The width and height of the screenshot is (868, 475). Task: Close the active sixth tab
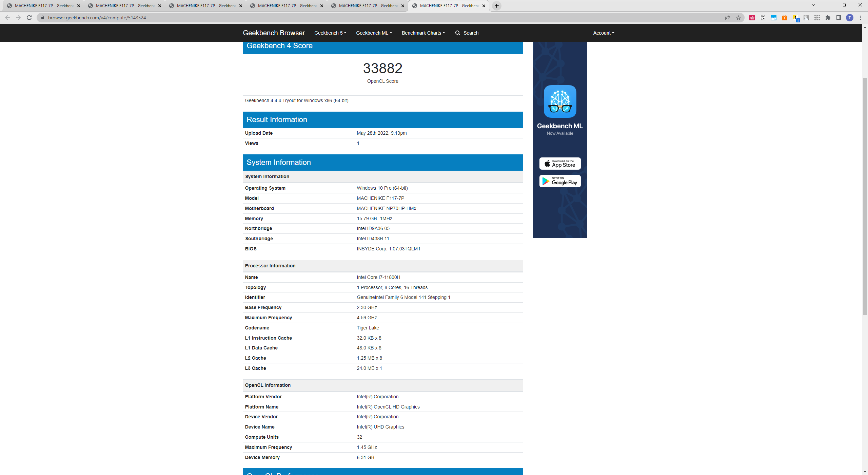(x=484, y=6)
